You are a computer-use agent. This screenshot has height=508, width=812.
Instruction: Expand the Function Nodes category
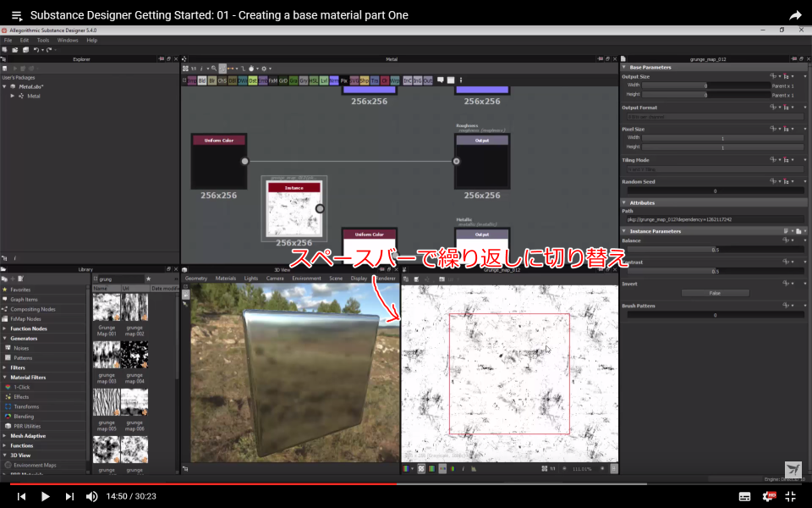5,329
